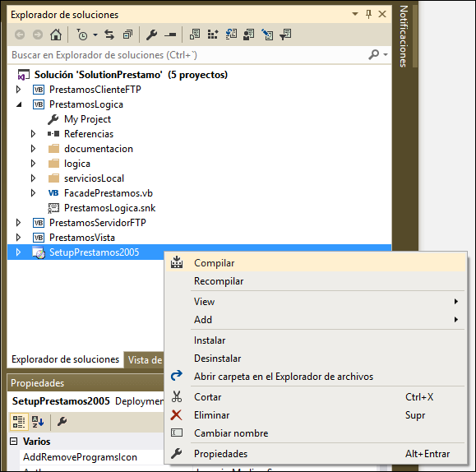Screen dimensions: 476x472
Task: Choose Propiedades in the context menu
Action: coord(315,454)
